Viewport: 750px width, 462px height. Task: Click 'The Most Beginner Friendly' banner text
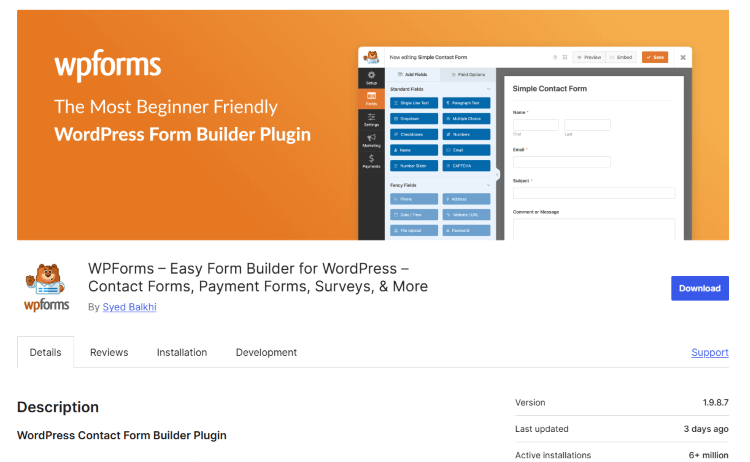166,107
